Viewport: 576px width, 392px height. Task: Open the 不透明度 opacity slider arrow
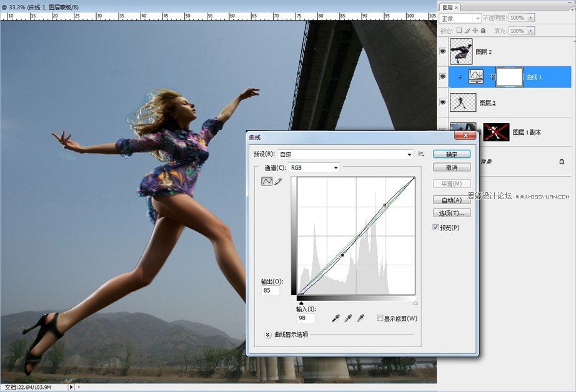coord(531,17)
